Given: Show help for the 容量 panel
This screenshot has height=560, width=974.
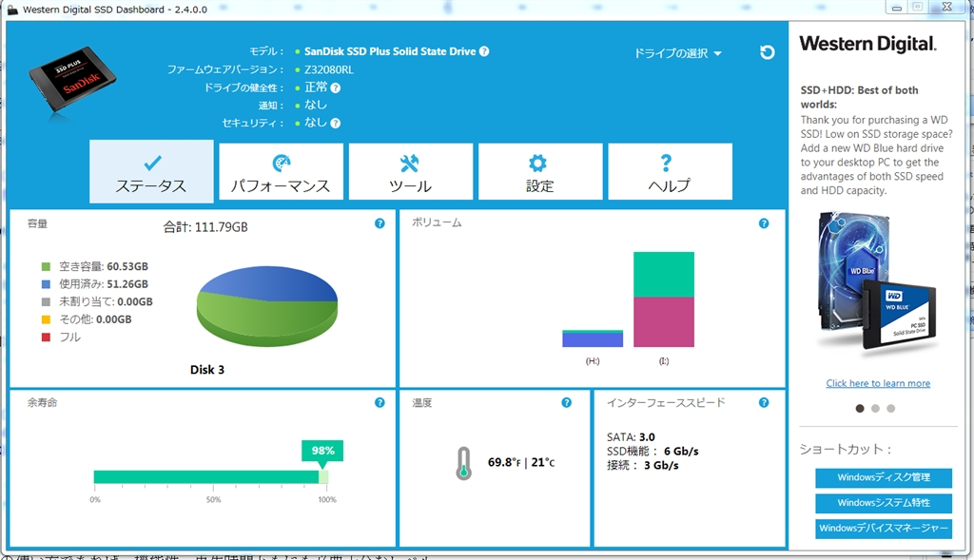Looking at the screenshot, I should [380, 223].
